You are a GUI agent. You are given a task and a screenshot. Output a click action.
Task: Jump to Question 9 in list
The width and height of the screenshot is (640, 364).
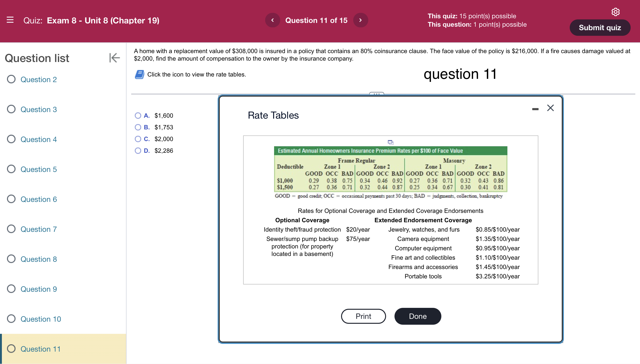click(39, 289)
